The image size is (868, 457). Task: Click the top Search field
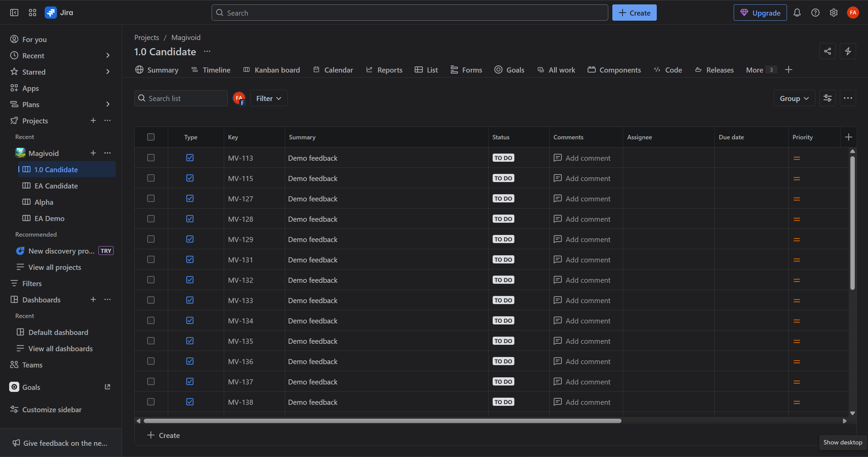coord(410,13)
